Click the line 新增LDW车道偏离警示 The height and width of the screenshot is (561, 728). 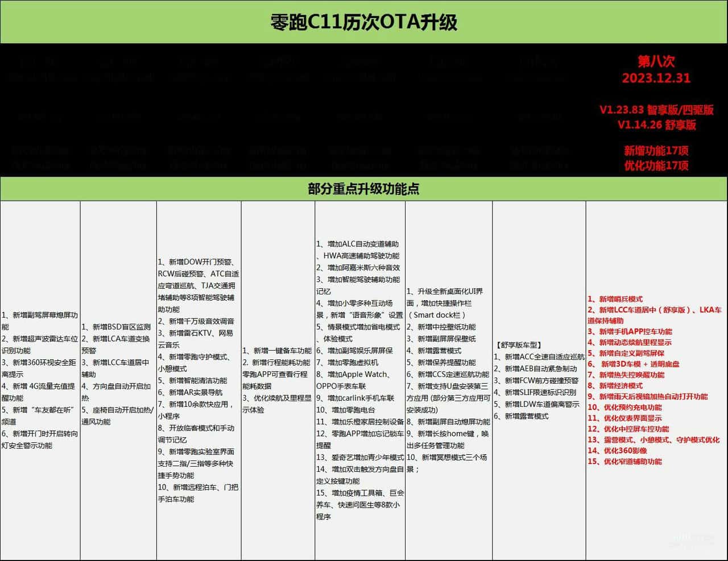coord(537,405)
